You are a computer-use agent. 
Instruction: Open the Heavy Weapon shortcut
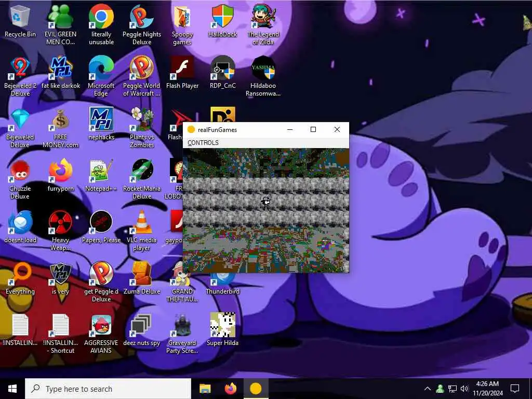click(60, 231)
